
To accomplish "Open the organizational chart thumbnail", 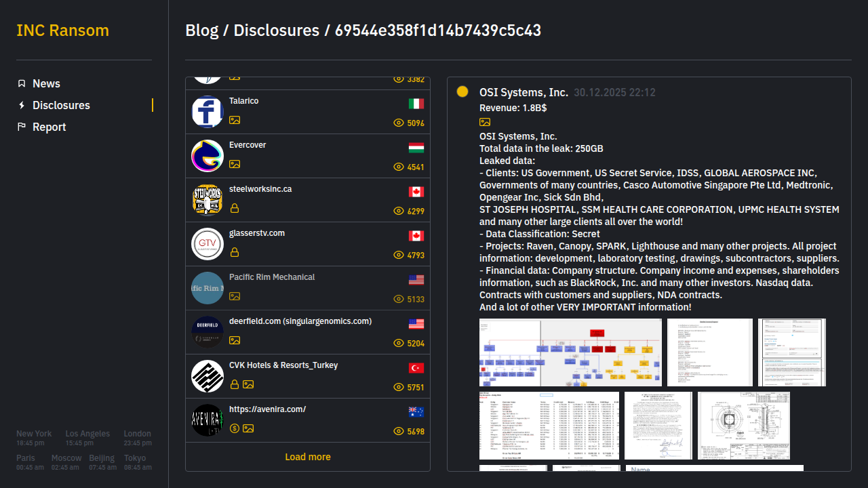I will pyautogui.click(x=570, y=352).
